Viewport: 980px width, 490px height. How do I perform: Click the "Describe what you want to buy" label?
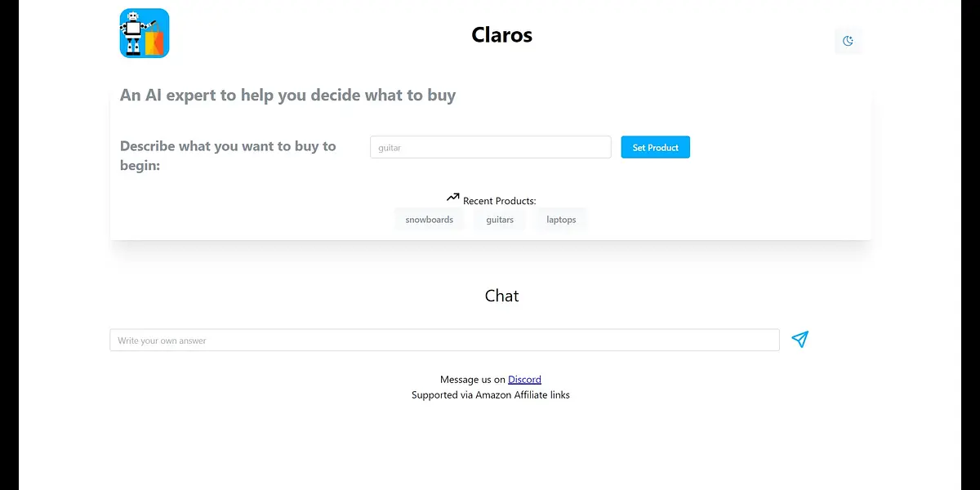(228, 155)
